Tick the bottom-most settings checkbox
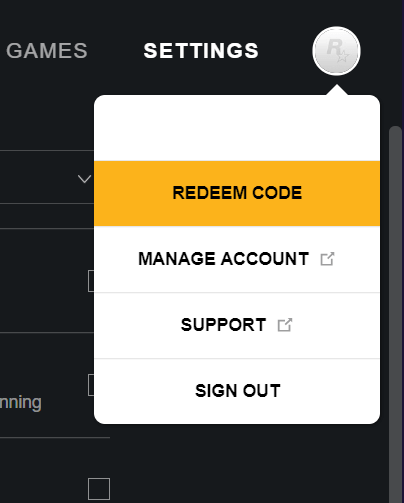 [x=99, y=489]
